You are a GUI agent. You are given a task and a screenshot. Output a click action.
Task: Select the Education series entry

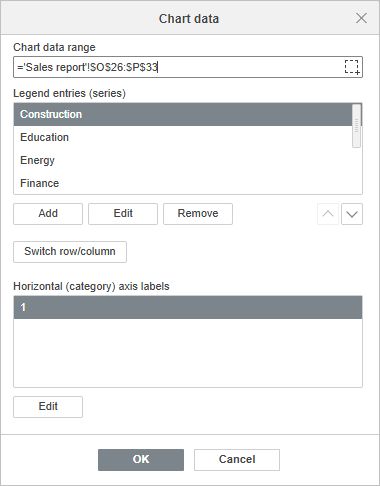click(183, 137)
